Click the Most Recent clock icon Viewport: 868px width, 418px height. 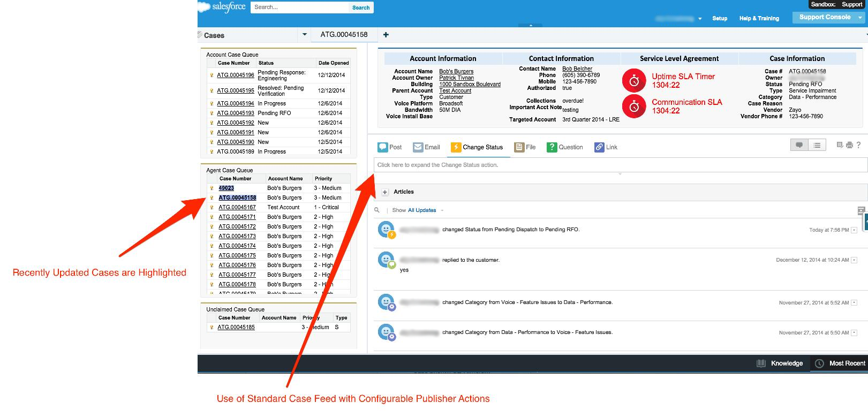point(819,363)
